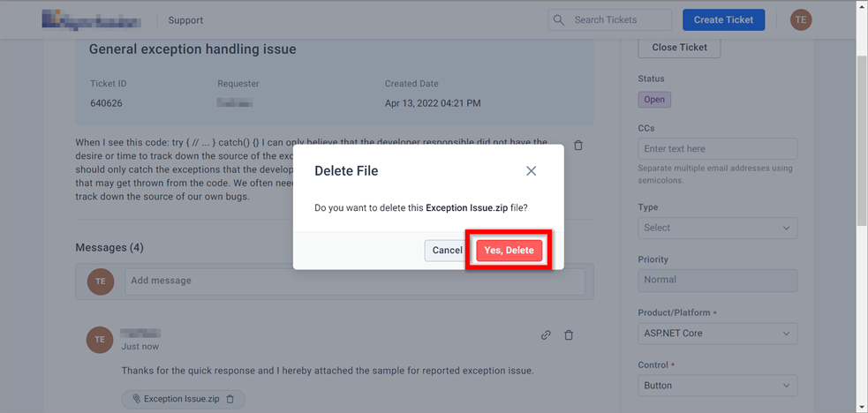
Task: Click the paperclip icon on attachment
Action: coord(136,399)
